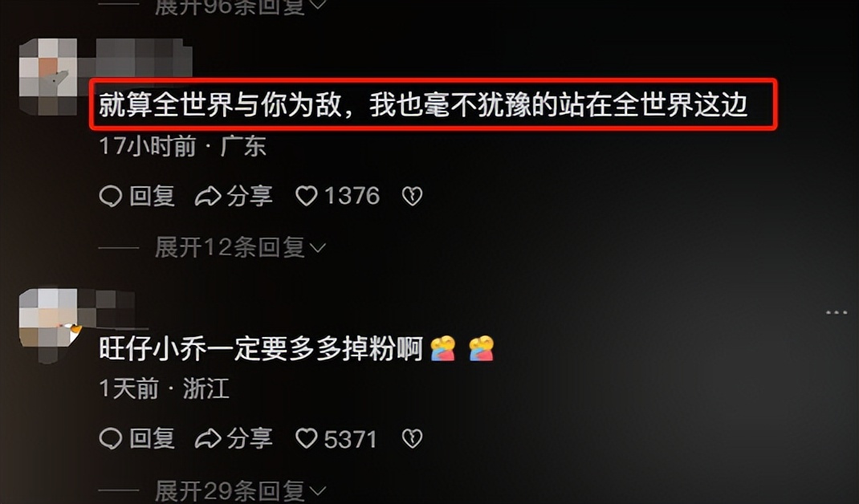The image size is (859, 504).
Task: Open first commenter's pixelated avatar
Action: 48,76
